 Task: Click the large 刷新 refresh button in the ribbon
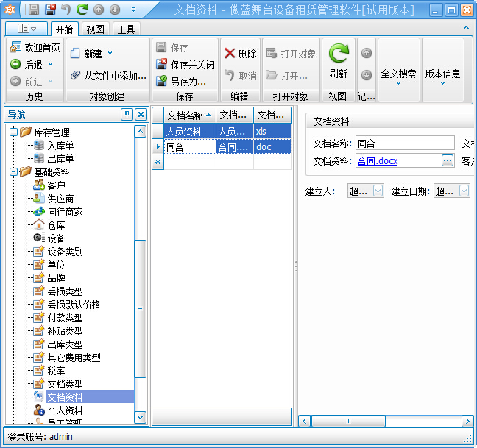tap(338, 61)
